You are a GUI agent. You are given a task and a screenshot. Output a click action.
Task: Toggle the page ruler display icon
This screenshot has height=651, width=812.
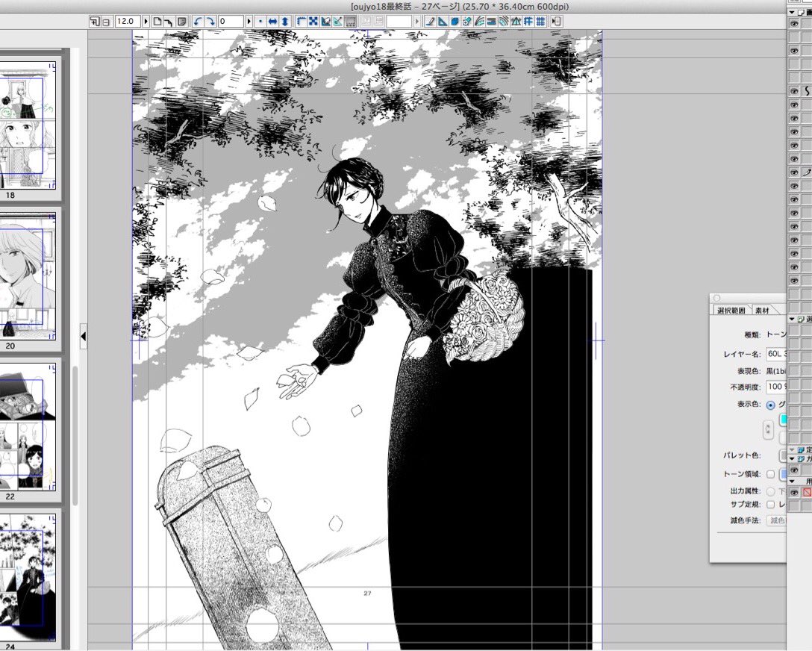302,21
